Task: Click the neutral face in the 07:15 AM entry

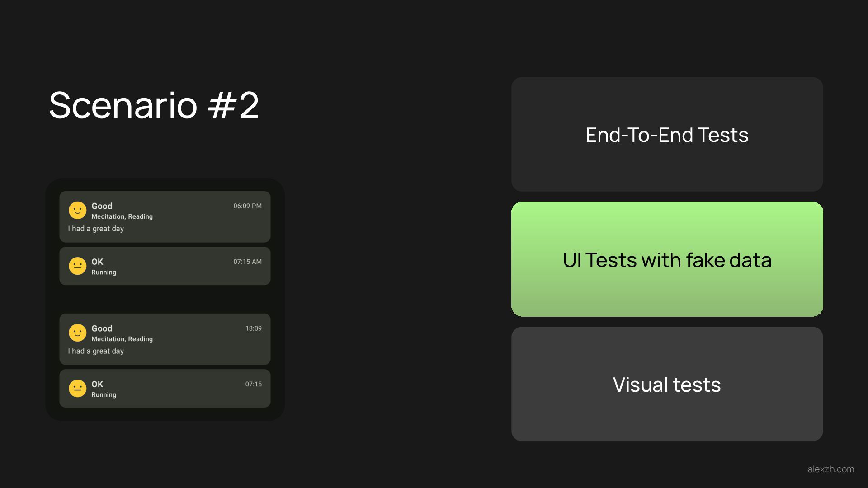Action: 77,266
